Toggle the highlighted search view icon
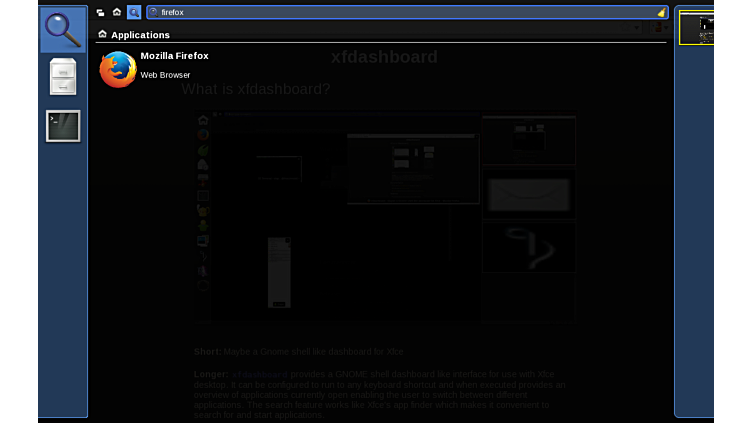This screenshot has width=752, height=423. 134,12
